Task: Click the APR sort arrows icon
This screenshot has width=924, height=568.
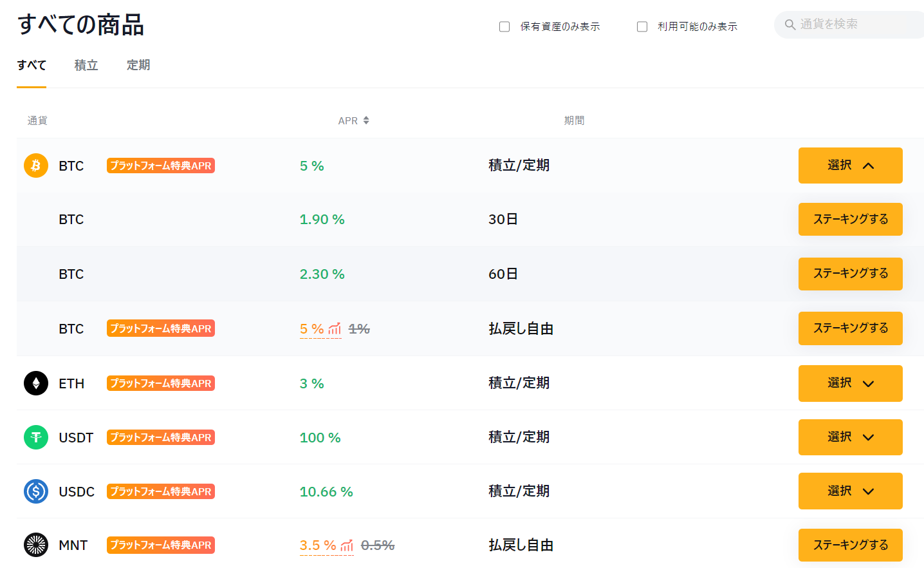Action: pos(366,120)
